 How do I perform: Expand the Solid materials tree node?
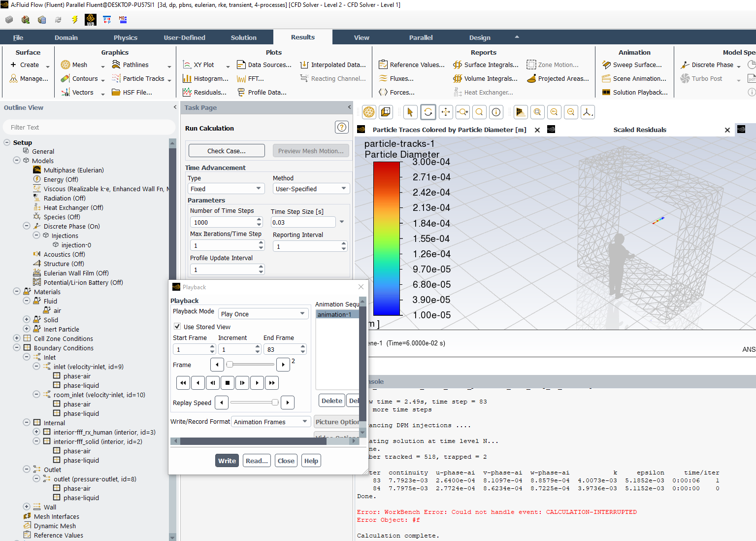point(27,320)
